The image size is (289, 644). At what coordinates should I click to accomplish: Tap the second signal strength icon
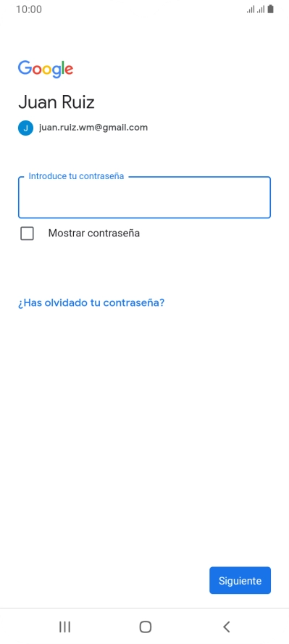[x=260, y=9]
